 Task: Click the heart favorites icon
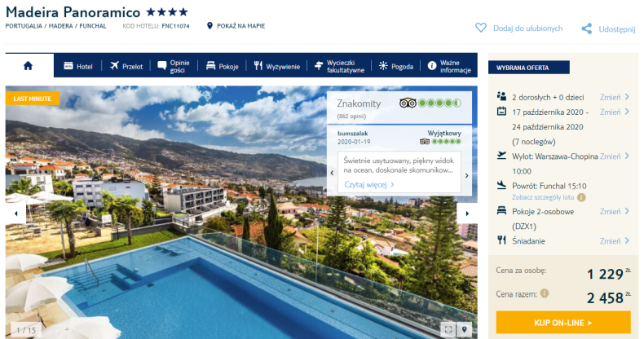tap(480, 28)
